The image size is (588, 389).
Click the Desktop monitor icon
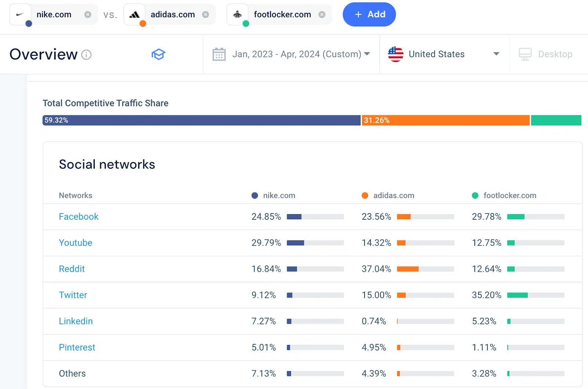(525, 54)
